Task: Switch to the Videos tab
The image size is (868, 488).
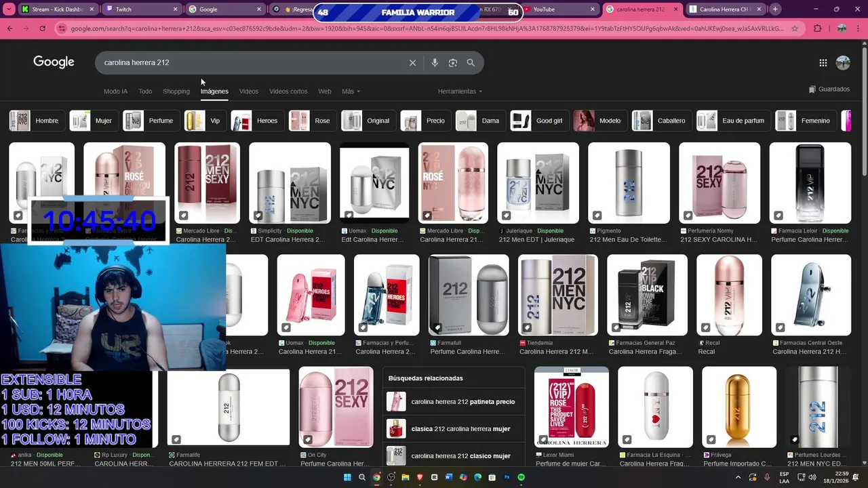Action: (x=249, y=91)
